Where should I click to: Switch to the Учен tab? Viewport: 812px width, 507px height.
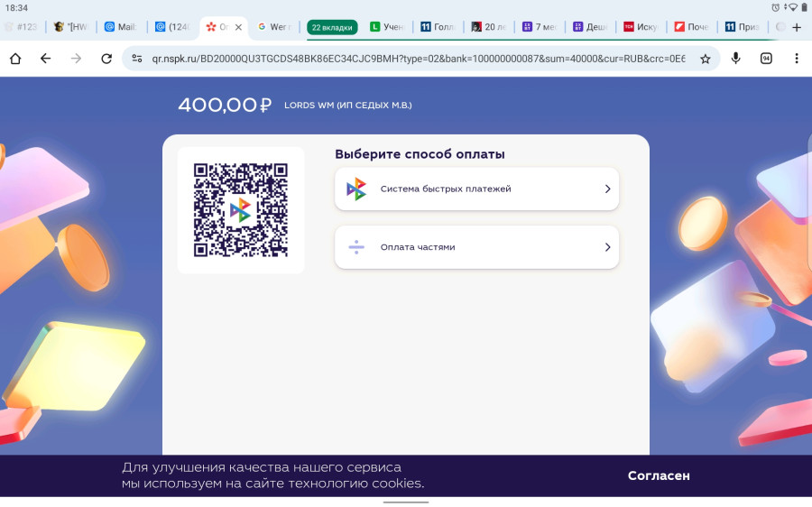(387, 27)
